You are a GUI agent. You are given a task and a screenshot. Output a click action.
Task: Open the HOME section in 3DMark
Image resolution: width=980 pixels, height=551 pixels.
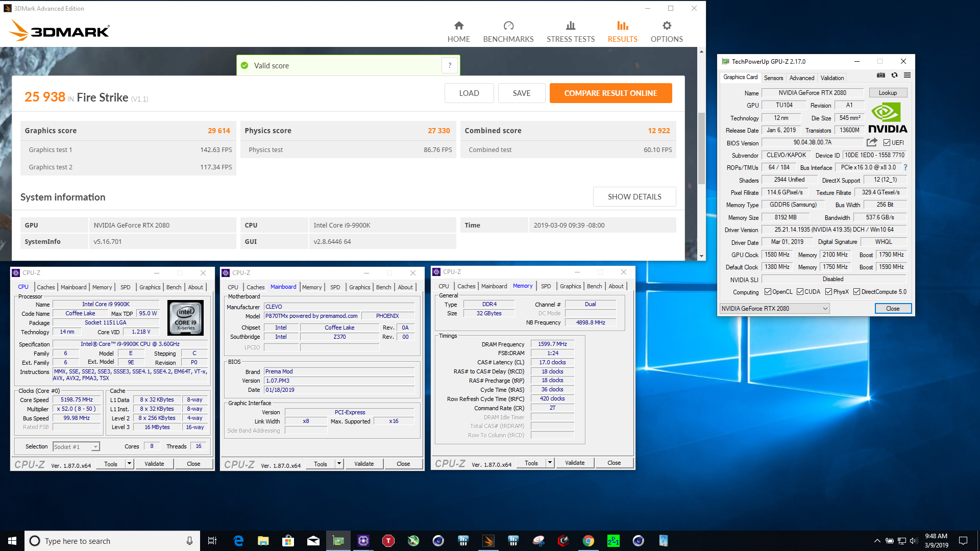[x=458, y=32]
